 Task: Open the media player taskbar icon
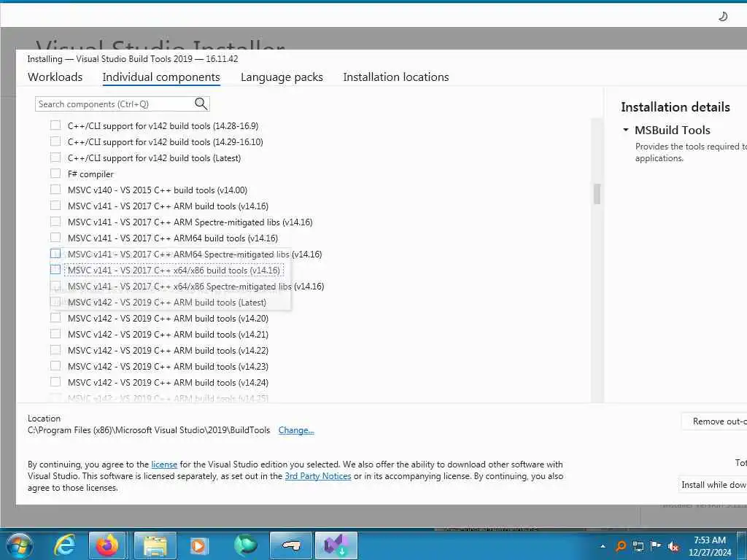tap(198, 545)
